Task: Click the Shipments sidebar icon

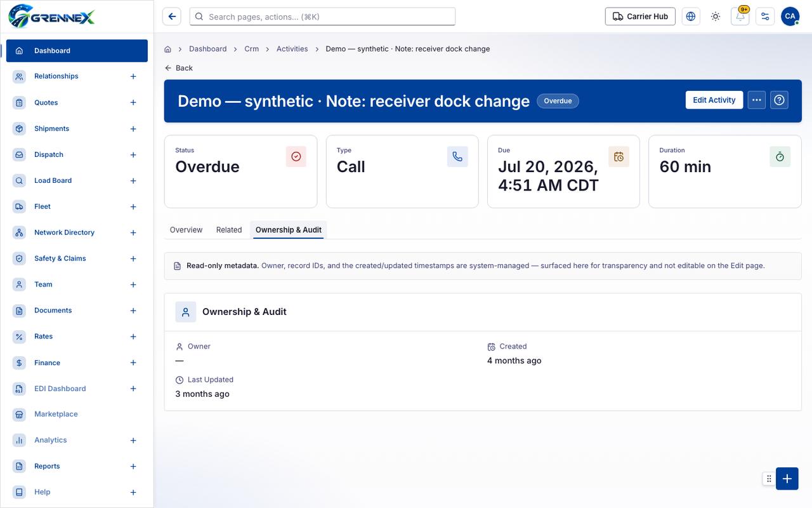Action: (19, 128)
